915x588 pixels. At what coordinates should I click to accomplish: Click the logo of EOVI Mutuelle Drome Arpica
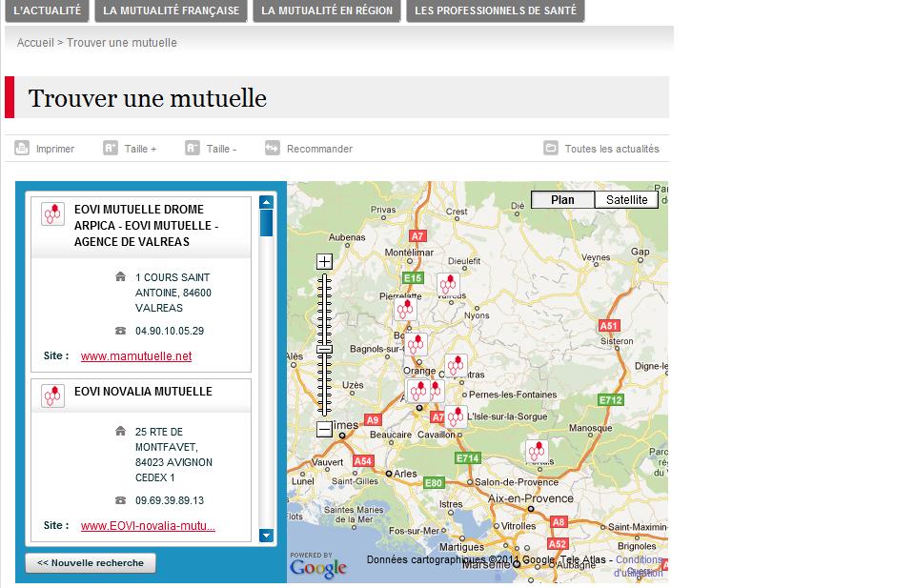(x=52, y=214)
